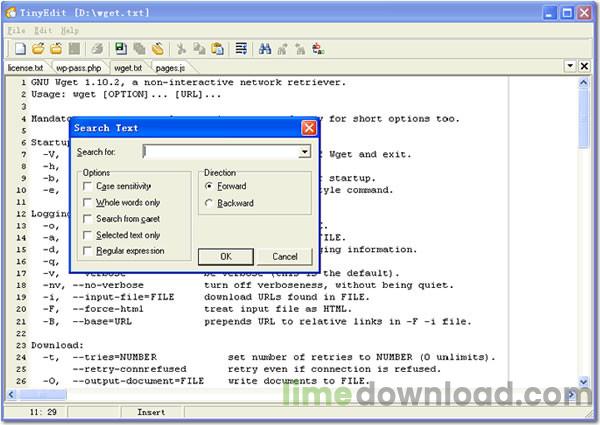Click OK in Search Text dialog
Viewport: 600px width, 425px height.
tap(226, 256)
